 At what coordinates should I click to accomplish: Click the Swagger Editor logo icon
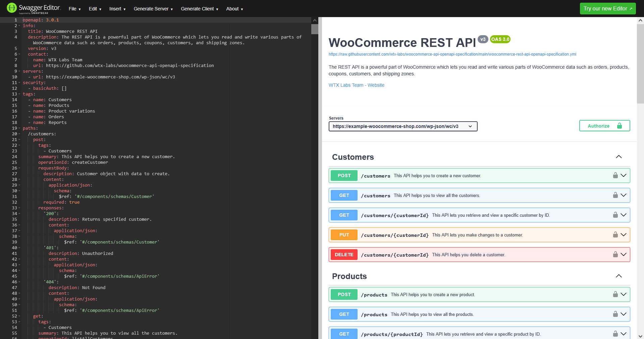pos(12,8)
